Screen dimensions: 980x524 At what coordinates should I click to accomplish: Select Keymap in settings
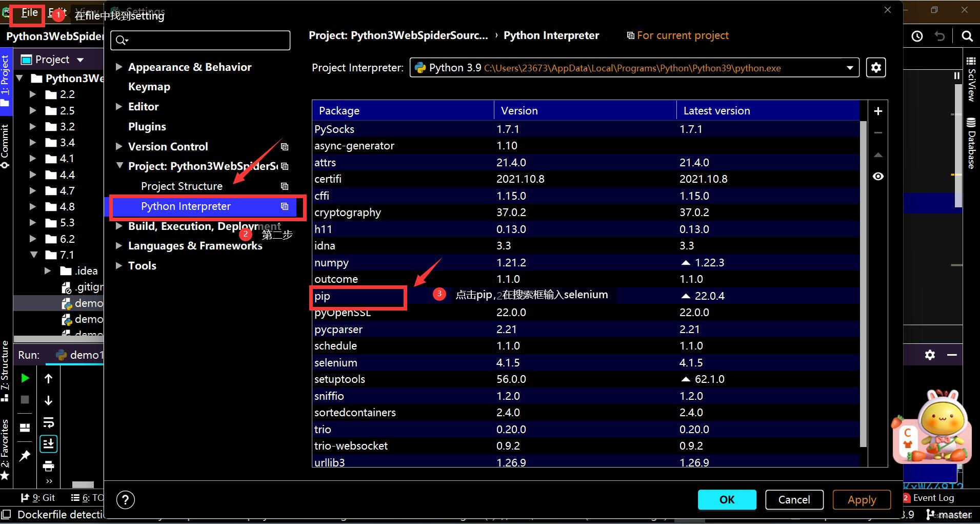point(149,87)
